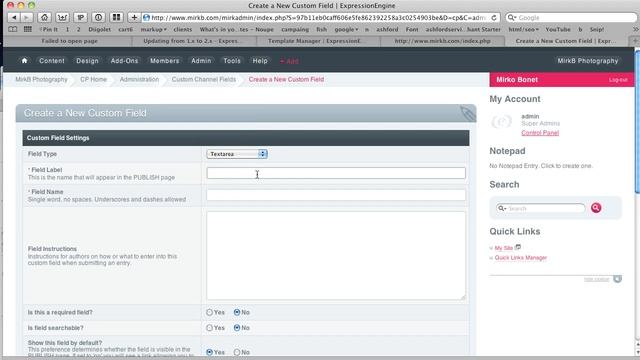Screen dimensions: 640x360
Task: Reload the page with the refresh icon
Action: (494, 18)
